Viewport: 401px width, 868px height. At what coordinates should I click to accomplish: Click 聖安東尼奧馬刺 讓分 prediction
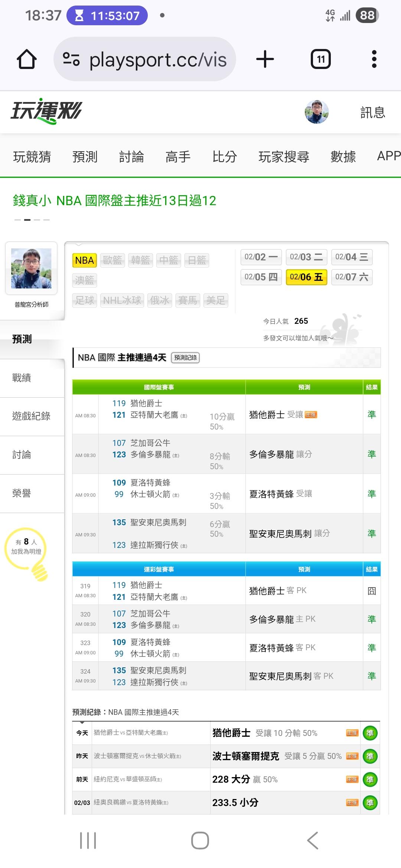point(289,534)
